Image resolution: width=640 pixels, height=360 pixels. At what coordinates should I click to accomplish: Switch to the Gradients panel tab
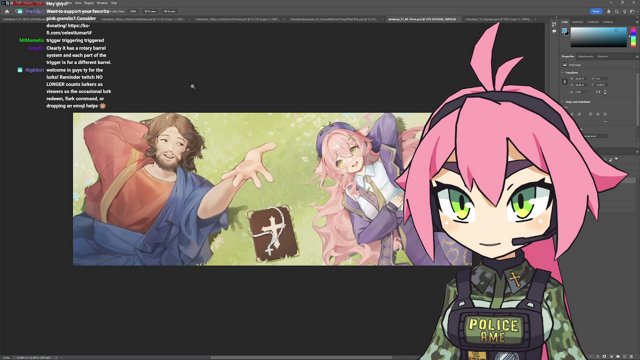tap(593, 22)
